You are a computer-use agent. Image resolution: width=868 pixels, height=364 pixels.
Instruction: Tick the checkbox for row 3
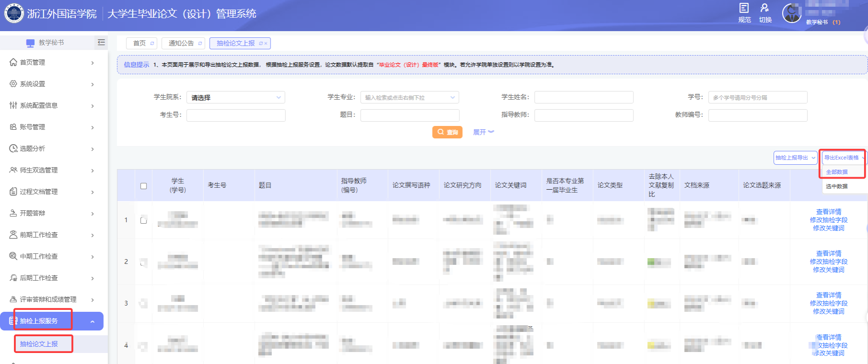(x=143, y=303)
